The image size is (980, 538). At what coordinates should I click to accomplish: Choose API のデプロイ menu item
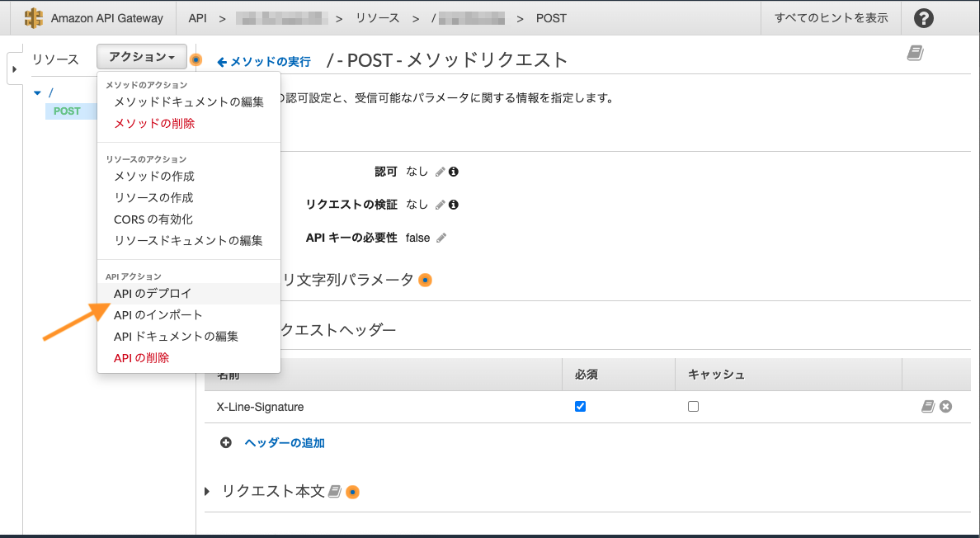click(189, 294)
